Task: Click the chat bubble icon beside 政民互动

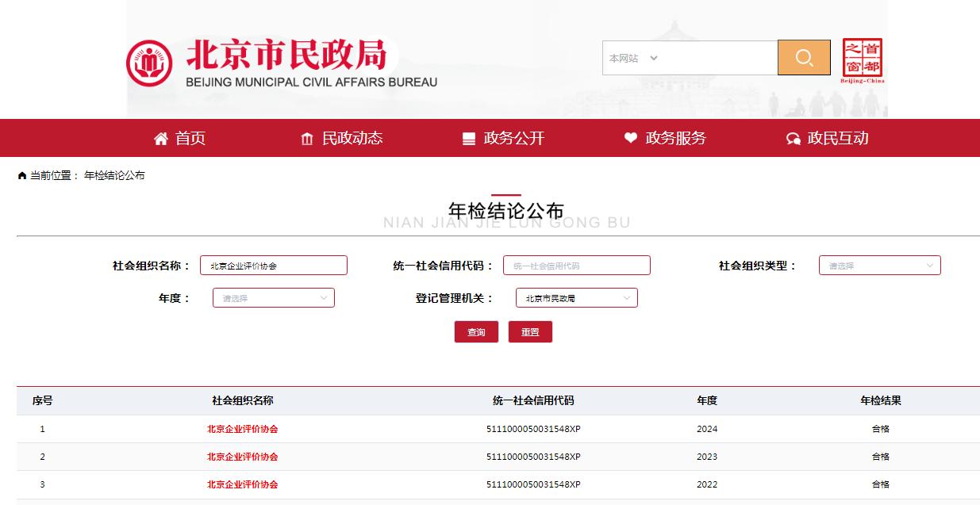Action: click(793, 139)
